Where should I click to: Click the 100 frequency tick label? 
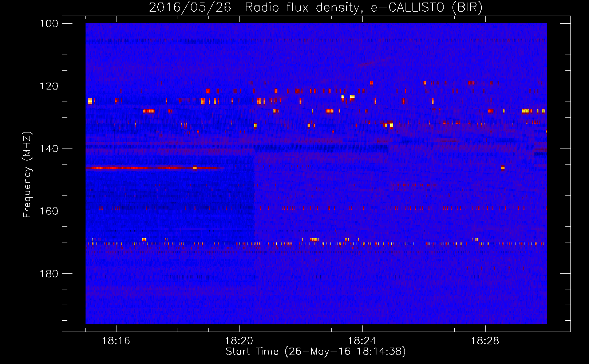pos(49,24)
